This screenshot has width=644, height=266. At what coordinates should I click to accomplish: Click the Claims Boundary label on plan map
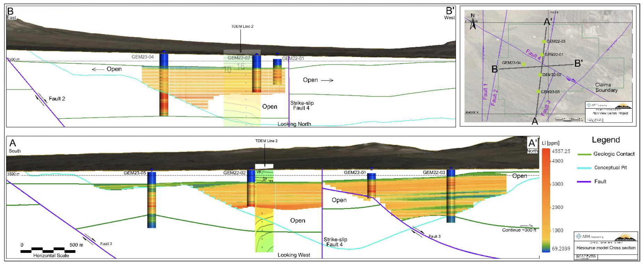point(606,88)
